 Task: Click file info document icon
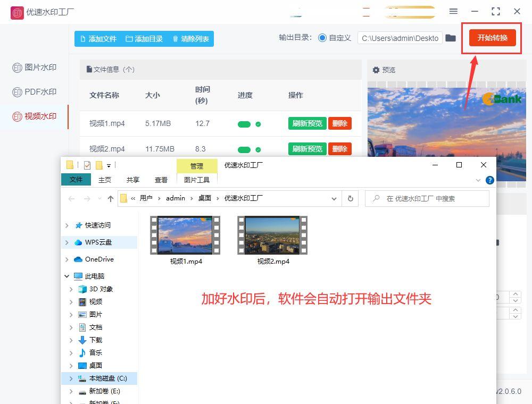point(89,69)
